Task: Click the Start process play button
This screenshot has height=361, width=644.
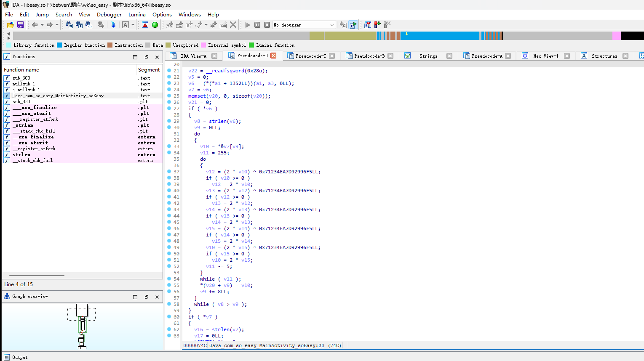Action: 248,25
